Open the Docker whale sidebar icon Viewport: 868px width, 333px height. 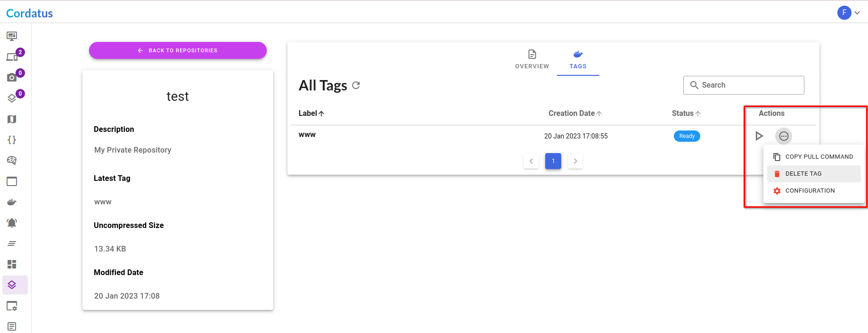pos(13,202)
